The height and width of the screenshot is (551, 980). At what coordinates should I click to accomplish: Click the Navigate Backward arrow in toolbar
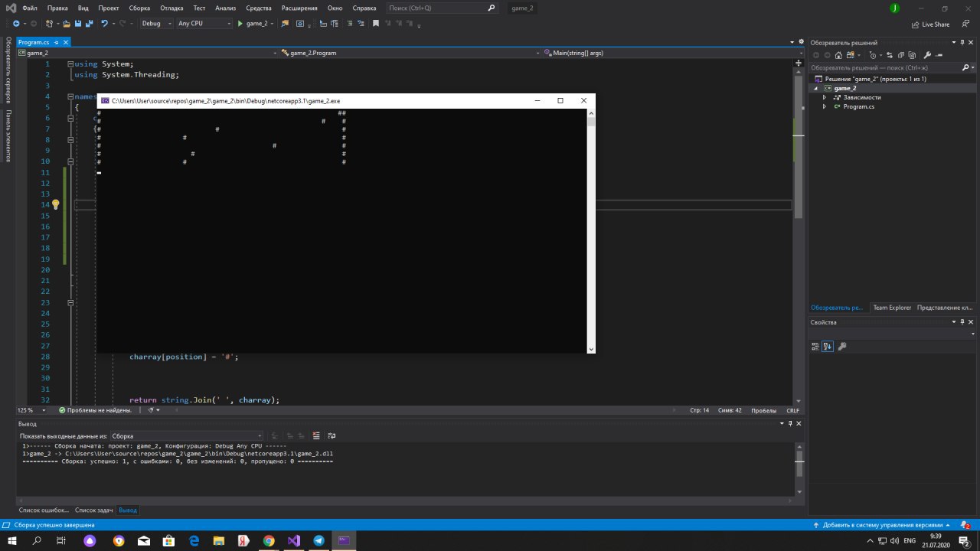click(x=16, y=24)
